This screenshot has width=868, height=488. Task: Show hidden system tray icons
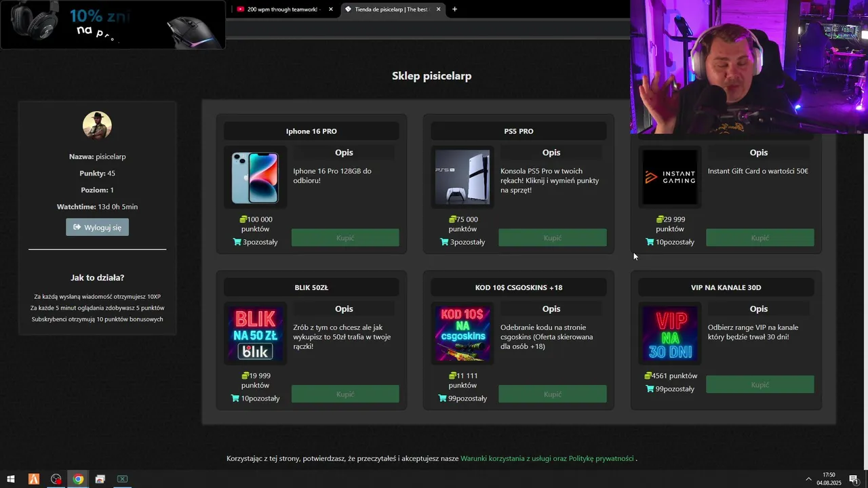tap(808, 479)
